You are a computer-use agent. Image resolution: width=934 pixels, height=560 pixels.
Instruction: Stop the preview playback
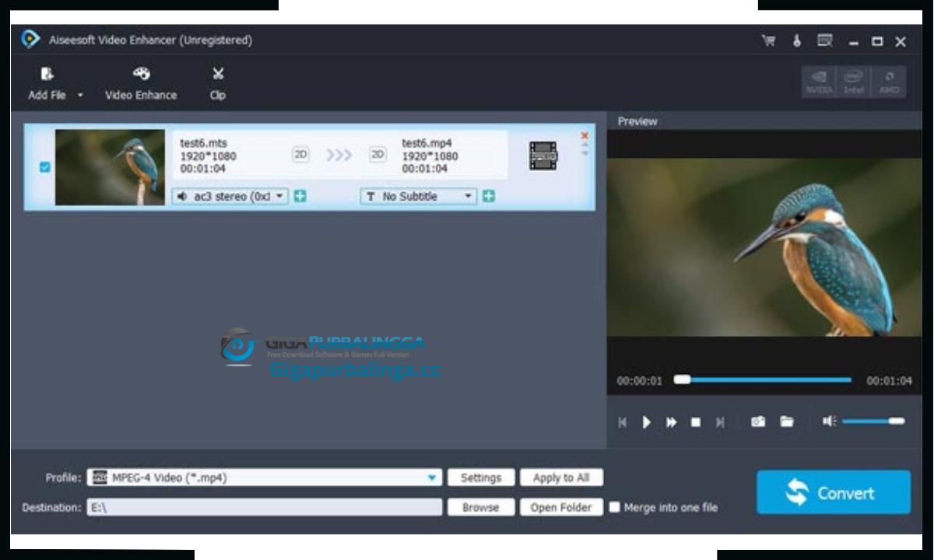tap(696, 422)
